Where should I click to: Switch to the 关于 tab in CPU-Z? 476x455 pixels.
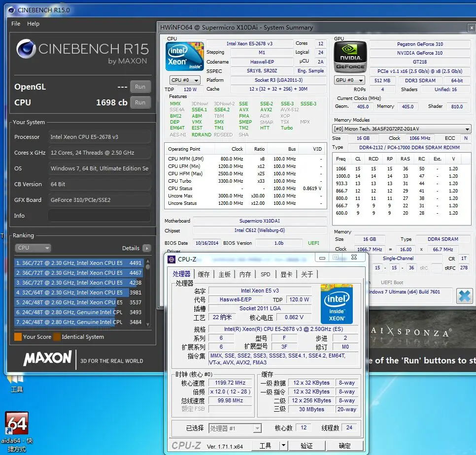point(307,274)
